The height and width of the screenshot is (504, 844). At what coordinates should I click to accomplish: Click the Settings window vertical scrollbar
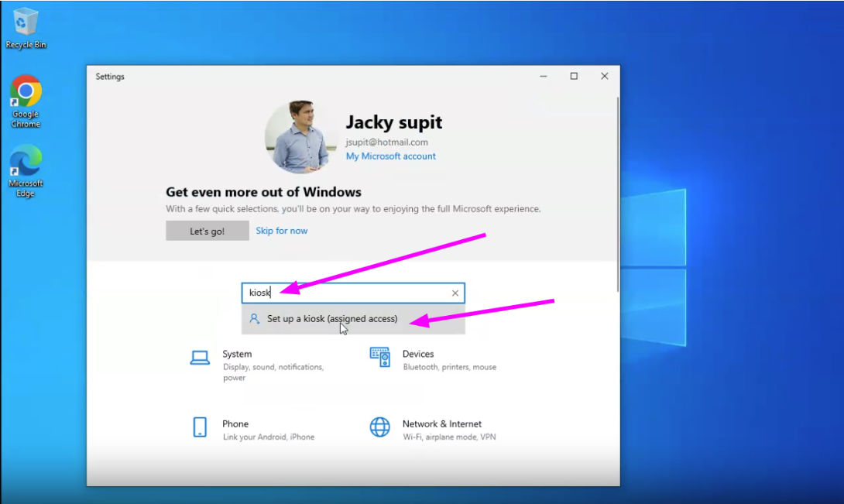pos(617,194)
